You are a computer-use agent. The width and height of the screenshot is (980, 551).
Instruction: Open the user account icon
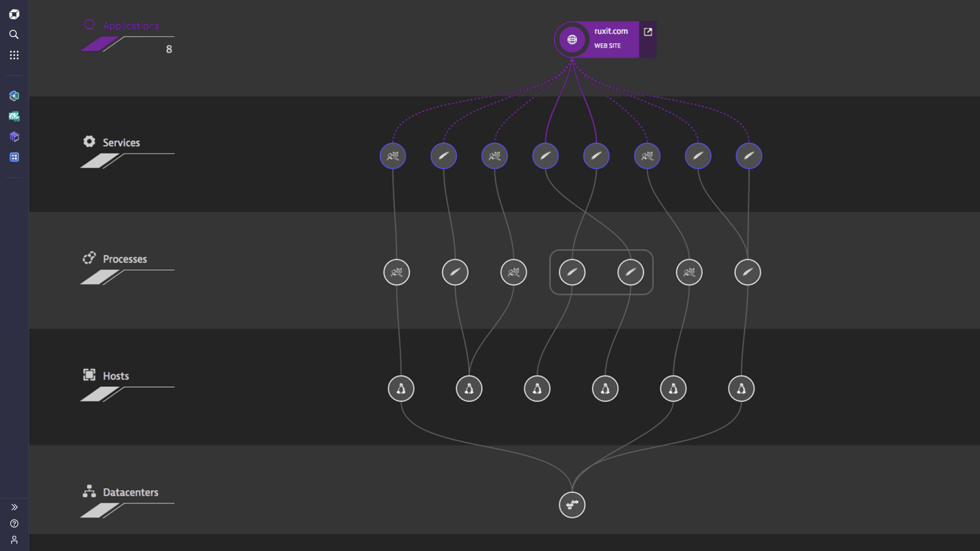click(14, 540)
